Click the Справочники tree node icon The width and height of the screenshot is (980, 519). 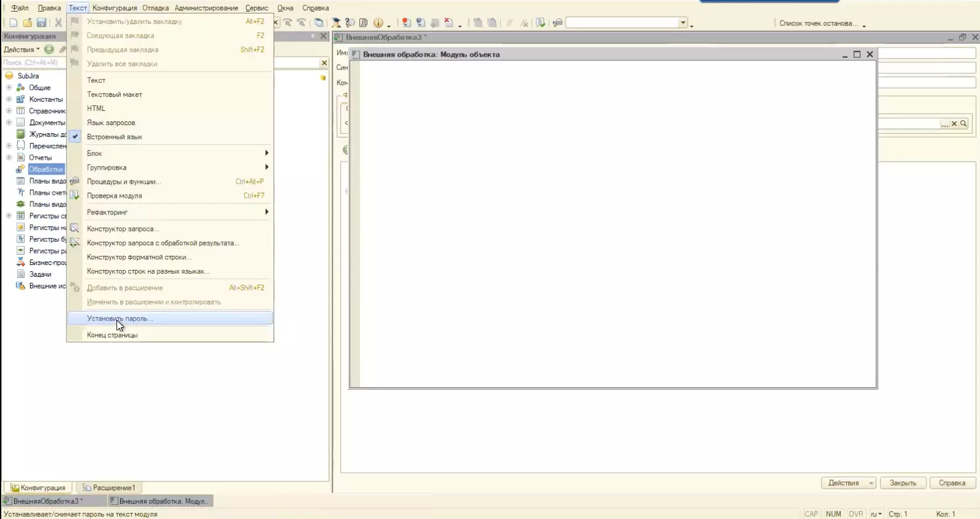[20, 111]
